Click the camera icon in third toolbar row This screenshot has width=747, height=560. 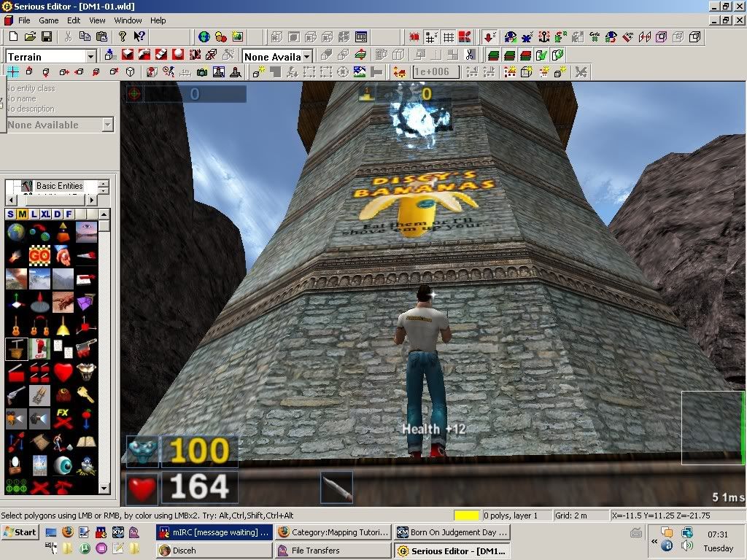click(202, 72)
